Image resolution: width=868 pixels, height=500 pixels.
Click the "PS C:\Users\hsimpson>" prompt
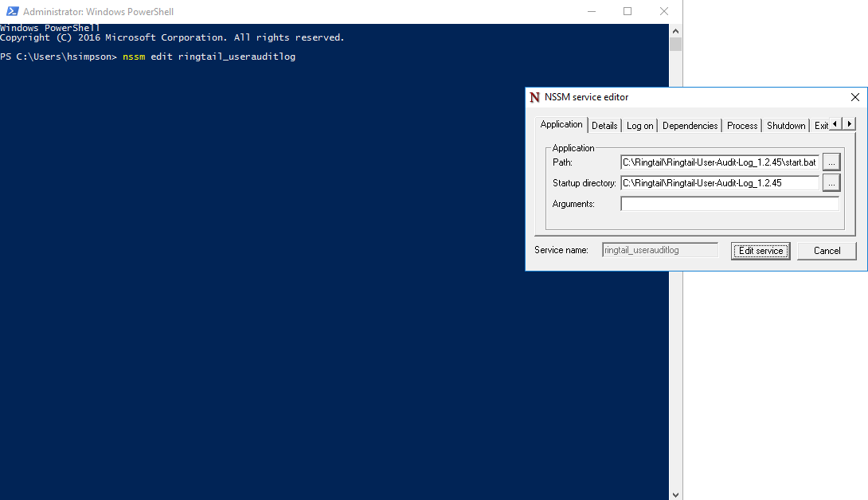(x=59, y=57)
